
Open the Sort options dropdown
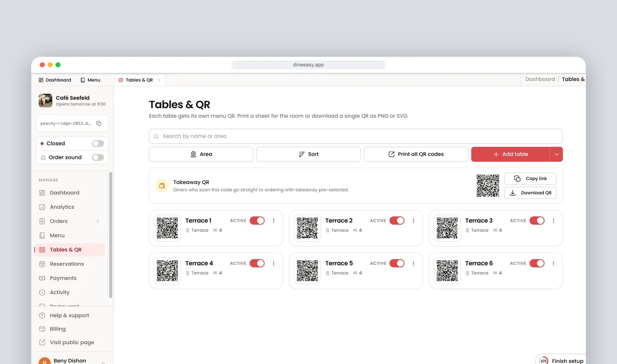point(308,154)
